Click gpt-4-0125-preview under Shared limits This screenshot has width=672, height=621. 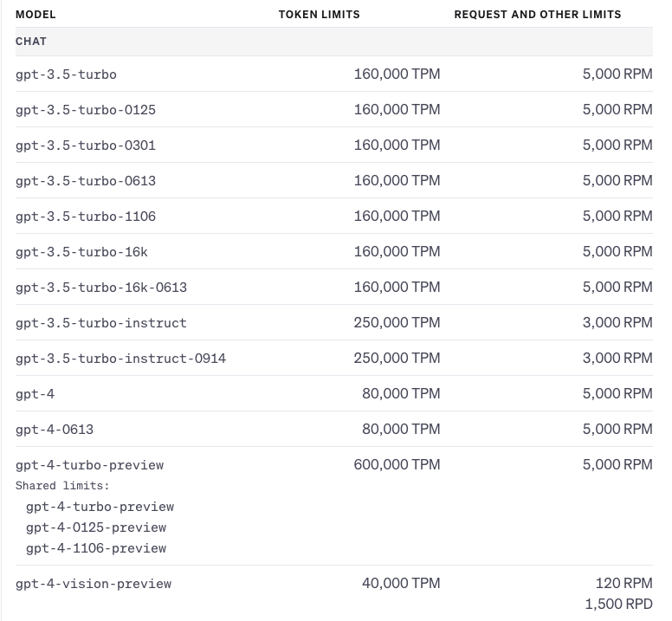tap(96, 527)
